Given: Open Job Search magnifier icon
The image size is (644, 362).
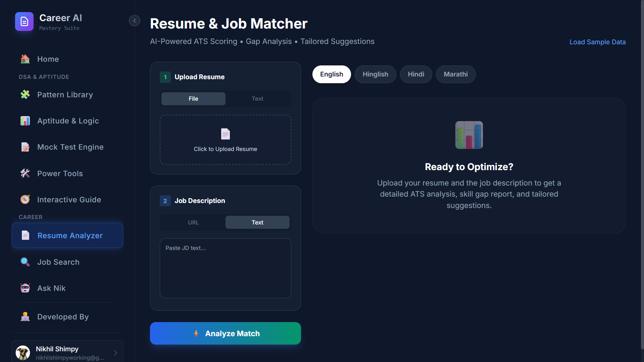Looking at the screenshot, I should (25, 262).
